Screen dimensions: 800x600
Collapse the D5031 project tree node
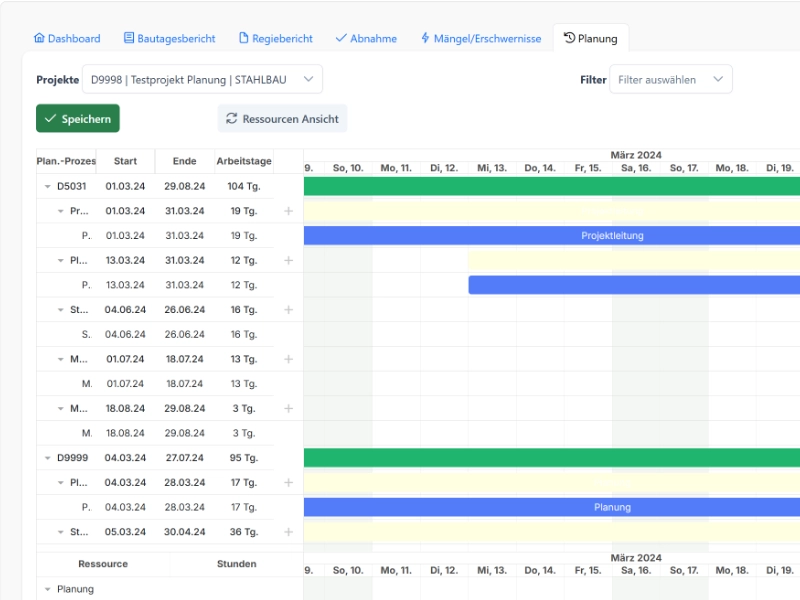(x=47, y=186)
